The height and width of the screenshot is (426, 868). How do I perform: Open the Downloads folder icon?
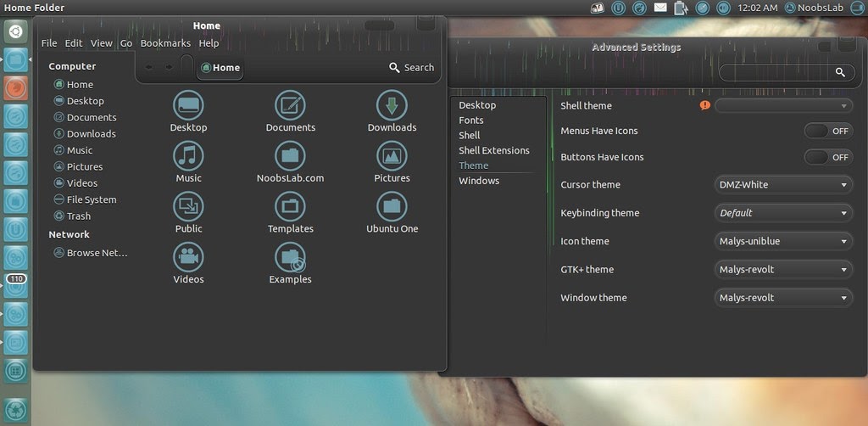click(392, 105)
